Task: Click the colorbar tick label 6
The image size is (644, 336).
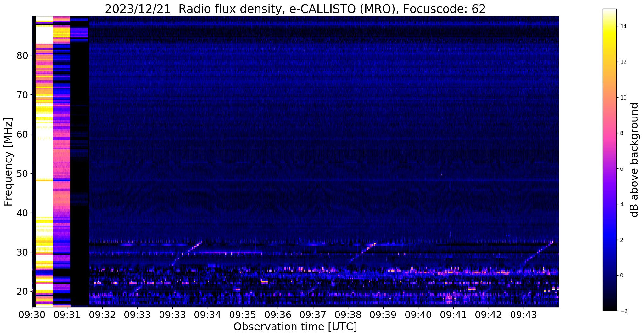Action: [x=621, y=169]
